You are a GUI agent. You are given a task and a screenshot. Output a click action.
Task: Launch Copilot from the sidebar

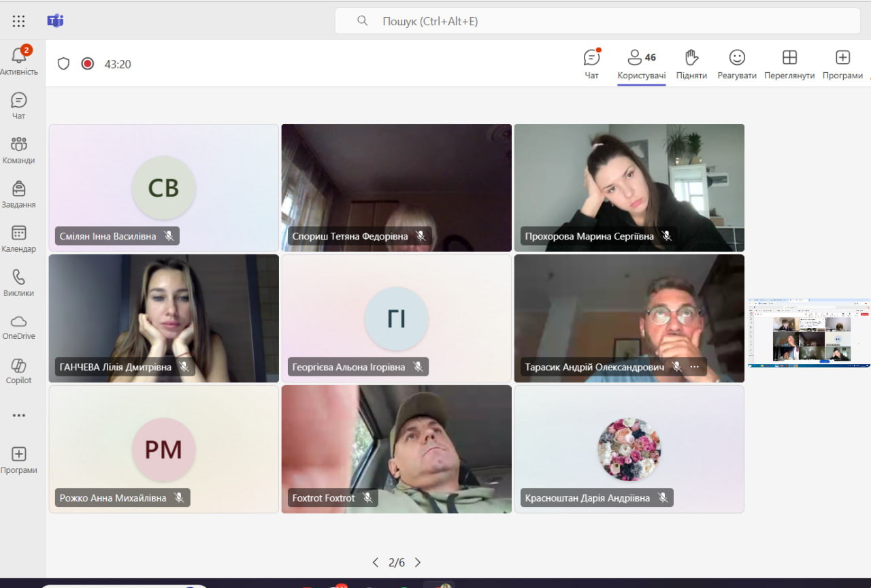tap(19, 367)
